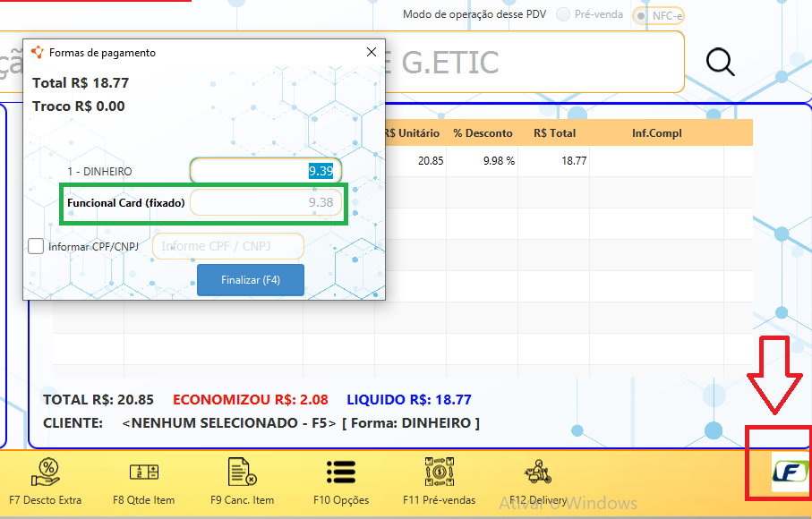Open the F10 Opções menu icon
This screenshot has height=519, width=812.
[341, 472]
